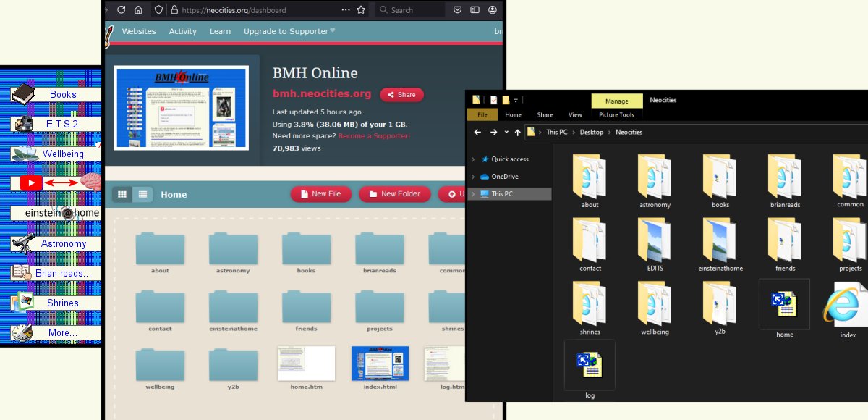Open the Picture Tools tab in Explorer
The height and width of the screenshot is (420, 868).
tap(617, 114)
